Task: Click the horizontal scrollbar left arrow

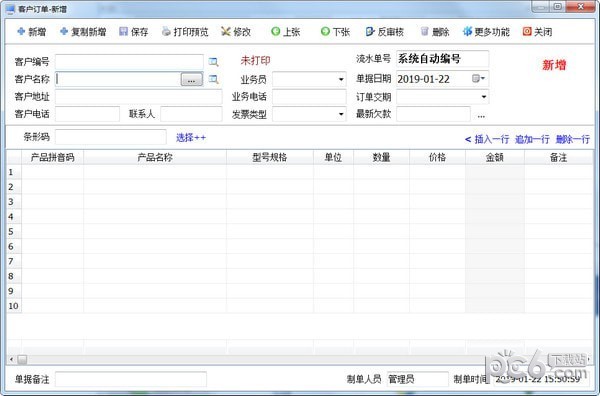Action: [x=11, y=359]
